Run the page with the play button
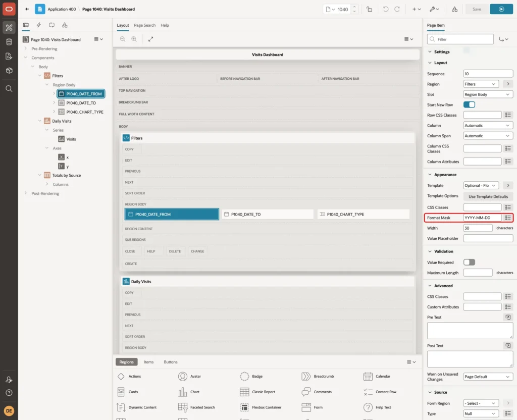The height and width of the screenshot is (420, 517). [501, 9]
